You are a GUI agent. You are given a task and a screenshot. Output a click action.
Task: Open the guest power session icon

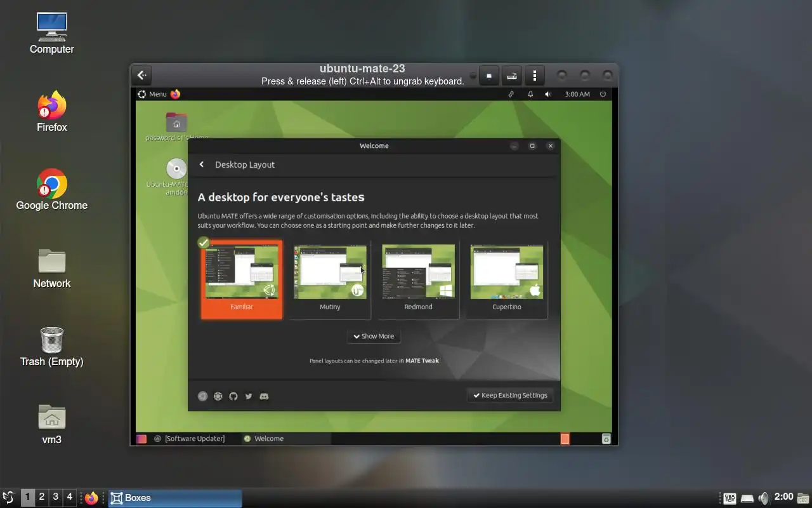pos(603,94)
